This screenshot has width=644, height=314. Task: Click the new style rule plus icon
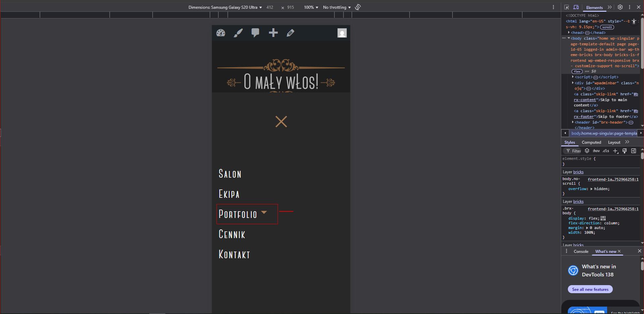pyautogui.click(x=615, y=151)
